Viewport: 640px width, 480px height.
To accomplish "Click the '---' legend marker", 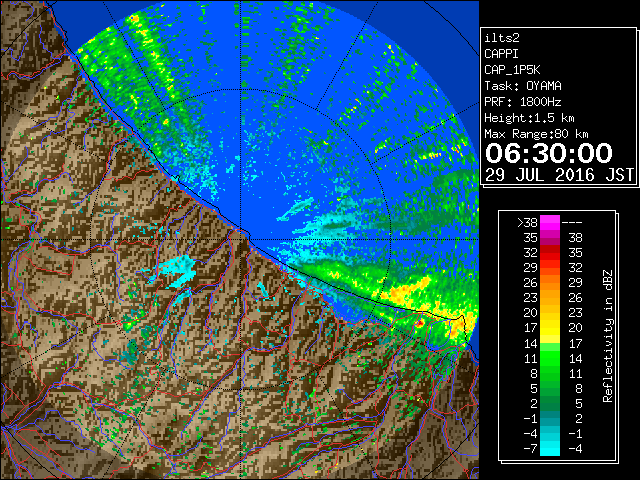I will pos(572,222).
